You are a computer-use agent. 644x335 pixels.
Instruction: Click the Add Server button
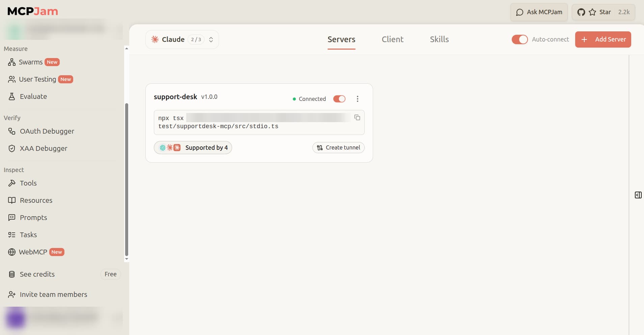click(x=603, y=39)
